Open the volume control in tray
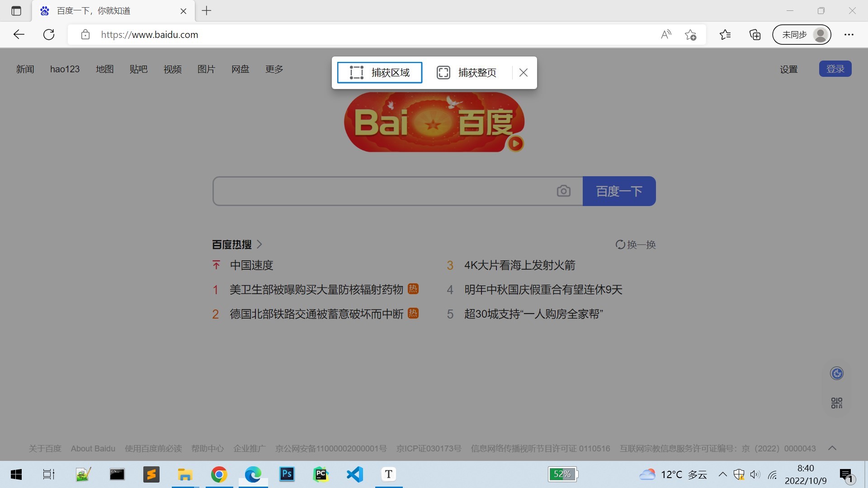 pyautogui.click(x=755, y=474)
